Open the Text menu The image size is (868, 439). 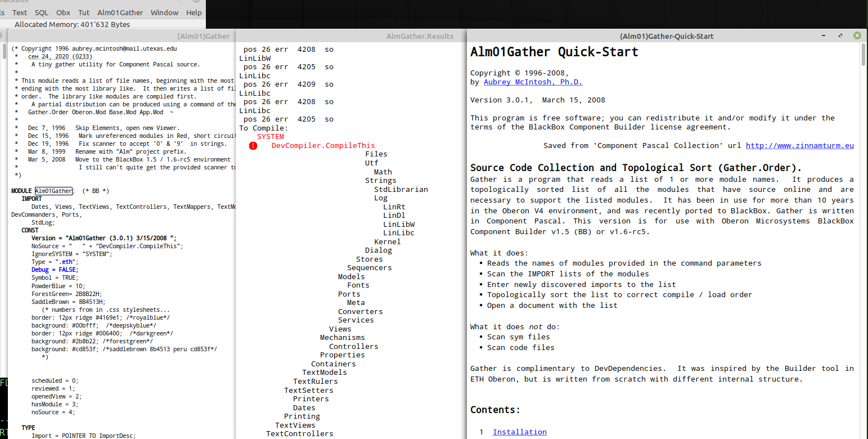click(20, 12)
